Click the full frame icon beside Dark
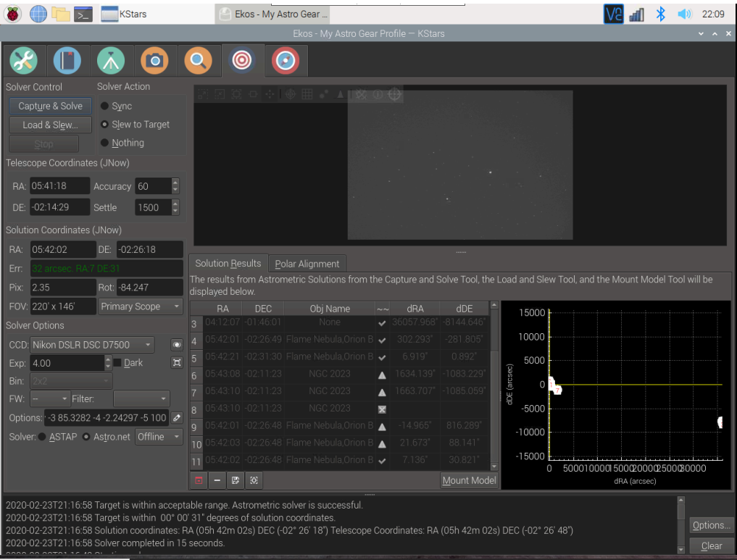 pyautogui.click(x=177, y=363)
